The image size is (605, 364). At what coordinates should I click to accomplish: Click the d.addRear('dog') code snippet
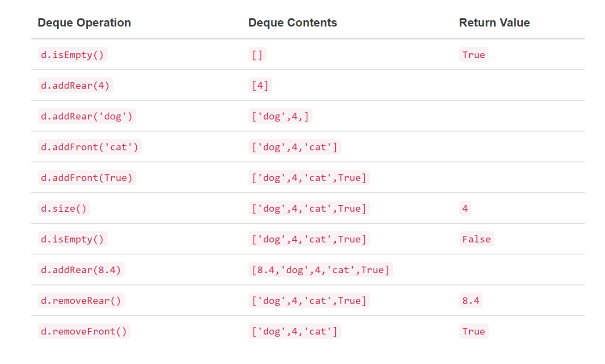87,116
